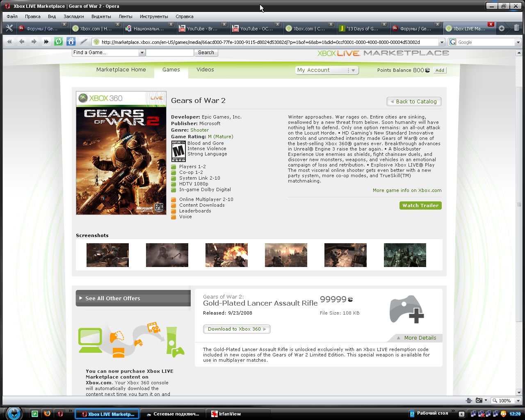Switch to Сетевые подключ... taskbar window
525x420 pixels.
(x=173, y=414)
